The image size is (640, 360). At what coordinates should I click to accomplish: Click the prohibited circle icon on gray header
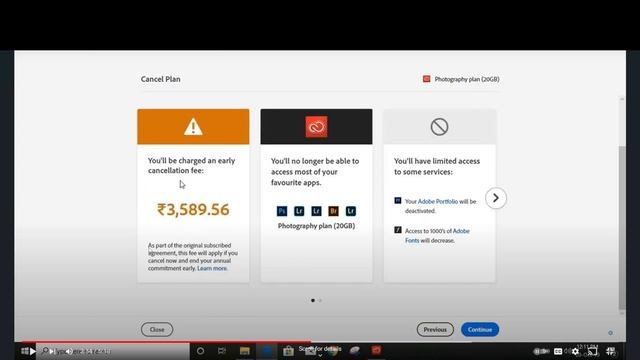439,127
